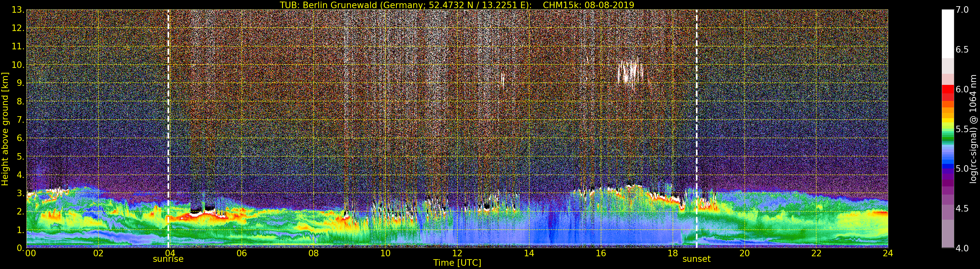The image size is (980, 269).
Task: Click the 'Time [UTC]' axis label
Action: click(457, 263)
